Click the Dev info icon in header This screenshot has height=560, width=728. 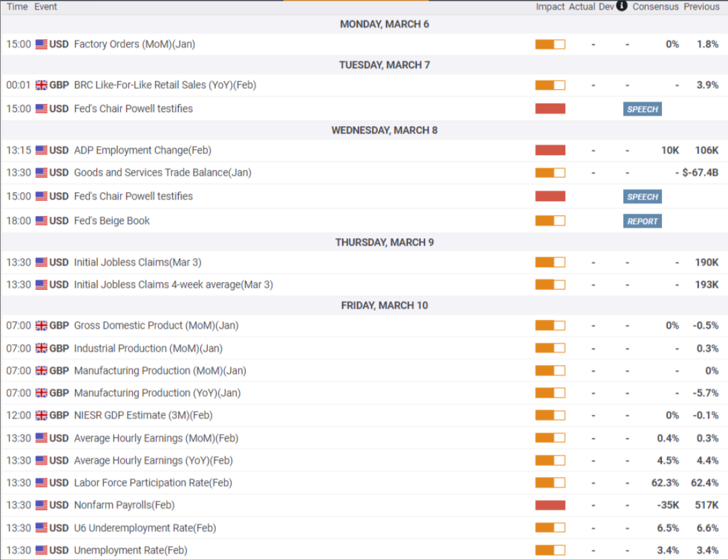pos(621,5)
